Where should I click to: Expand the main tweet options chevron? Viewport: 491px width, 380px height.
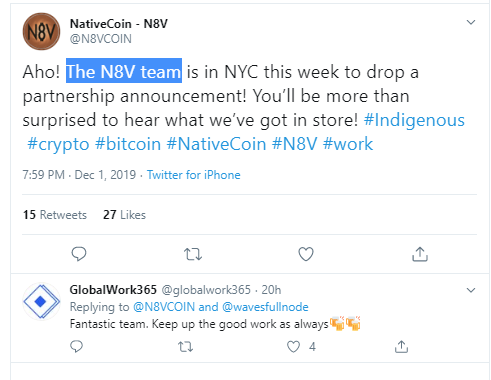coord(471,22)
